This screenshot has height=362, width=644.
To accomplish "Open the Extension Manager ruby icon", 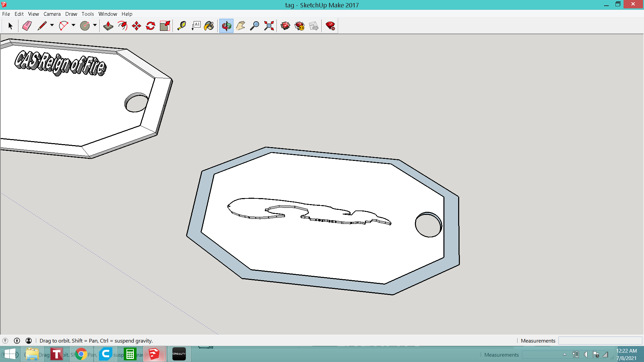I will coord(330,26).
